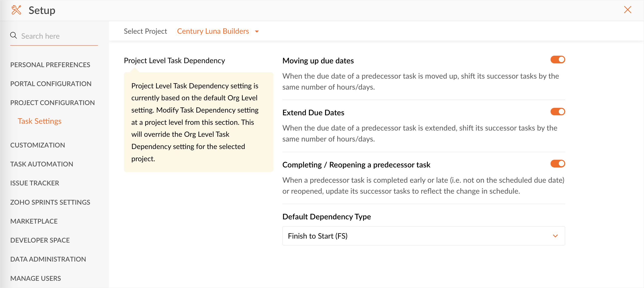Image resolution: width=644 pixels, height=288 pixels.
Task: Open the Century Luna Builders project dropdown
Action: [213, 31]
